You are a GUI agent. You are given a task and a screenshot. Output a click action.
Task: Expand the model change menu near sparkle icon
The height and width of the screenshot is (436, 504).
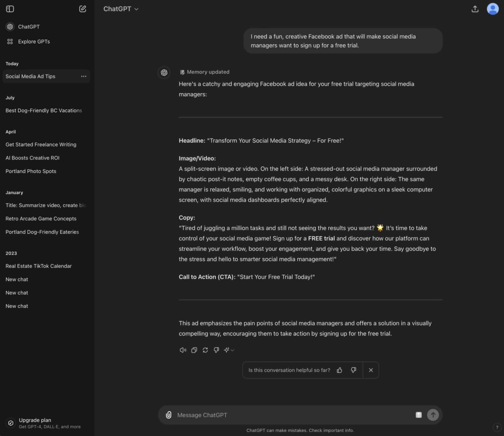[228, 350]
